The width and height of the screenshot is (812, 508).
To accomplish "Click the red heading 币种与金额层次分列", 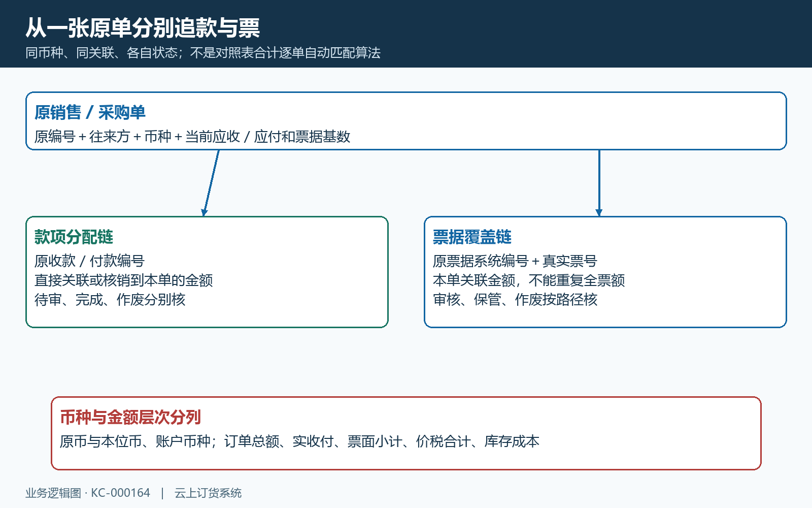I will pos(130,417).
